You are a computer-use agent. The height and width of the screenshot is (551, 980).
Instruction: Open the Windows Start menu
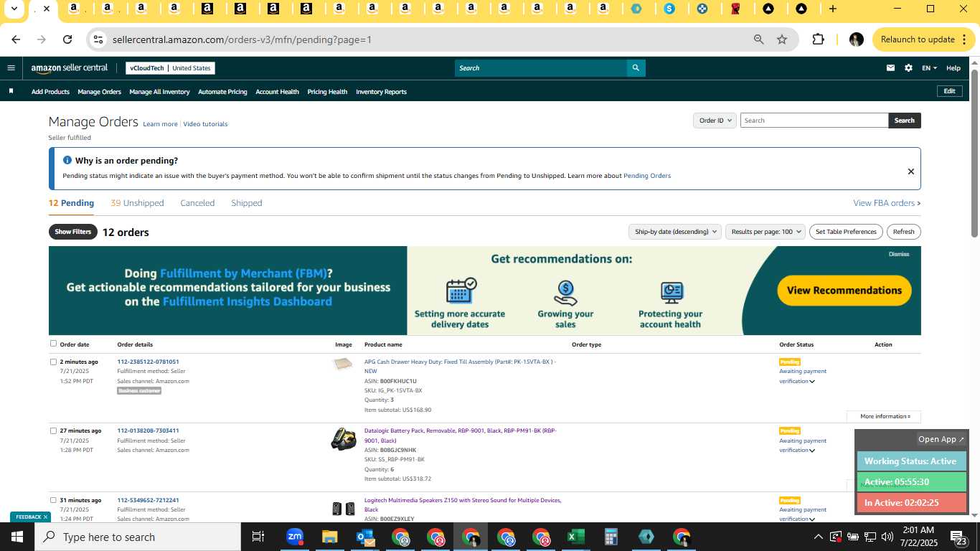[x=17, y=537]
